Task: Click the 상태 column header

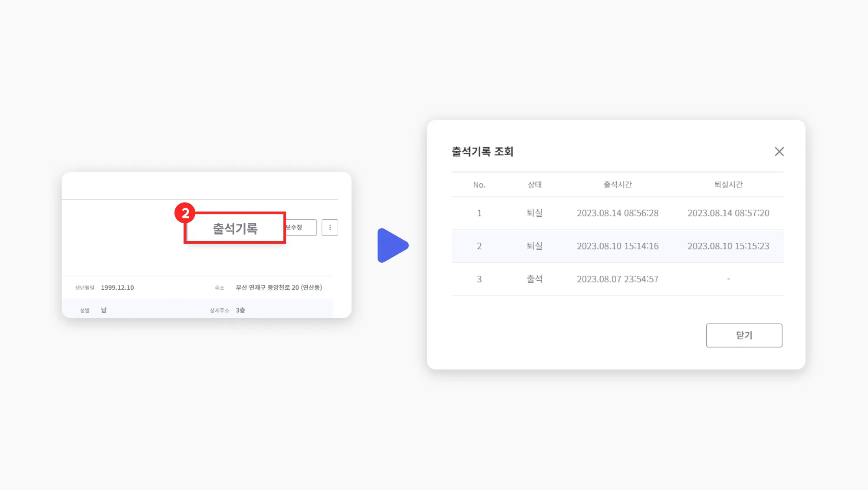Action: (534, 185)
